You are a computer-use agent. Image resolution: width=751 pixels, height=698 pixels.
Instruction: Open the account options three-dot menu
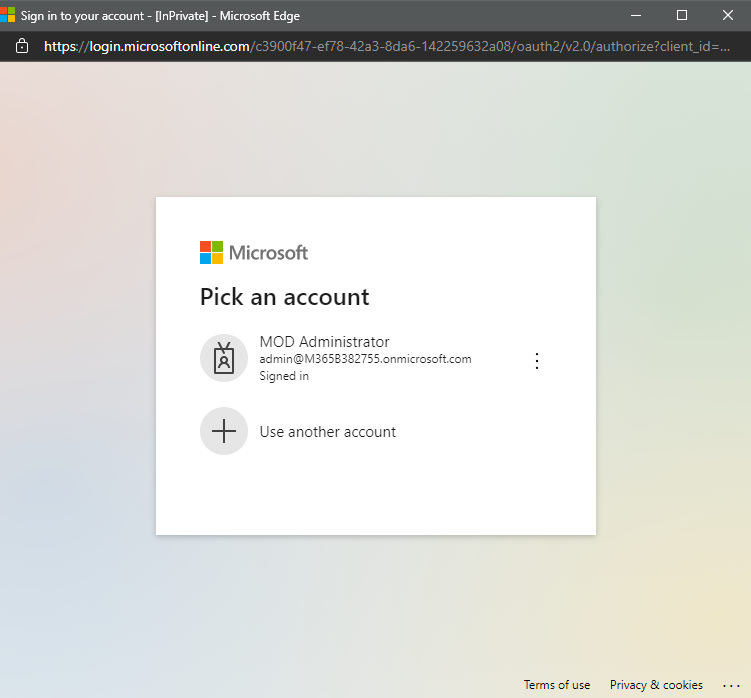pyautogui.click(x=537, y=361)
